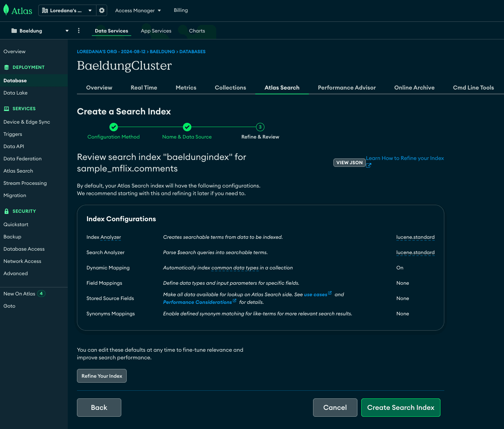Click step 3 circle in the wizard
Viewport: 504px width, 429px height.
pos(260,127)
